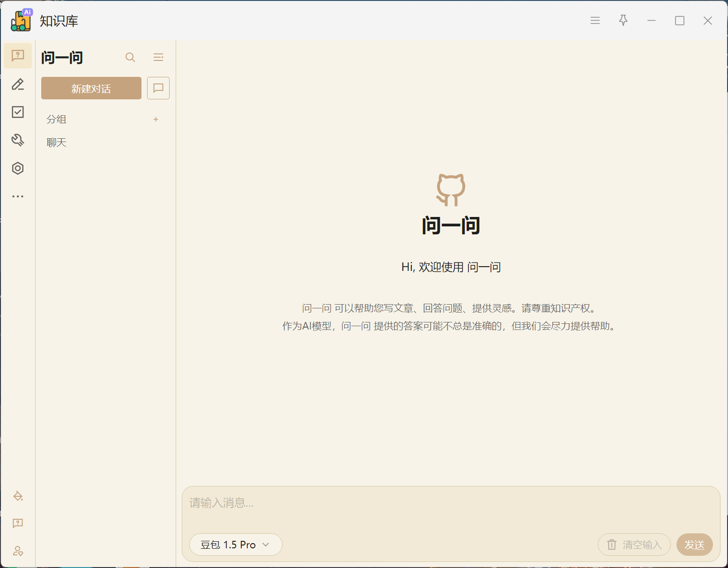728x568 pixels.
Task: Click the 分组 label
Action: (x=56, y=120)
